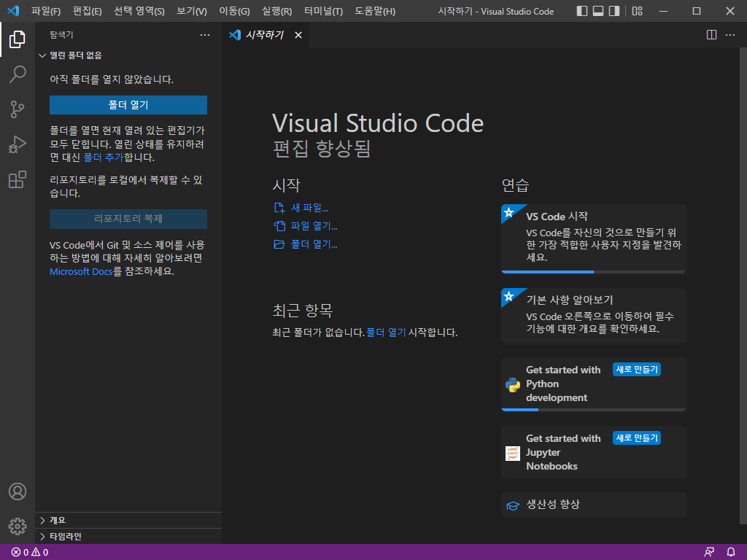Click the 생산성 향상 graduation cap icon
The width and height of the screenshot is (747, 560).
click(513, 505)
